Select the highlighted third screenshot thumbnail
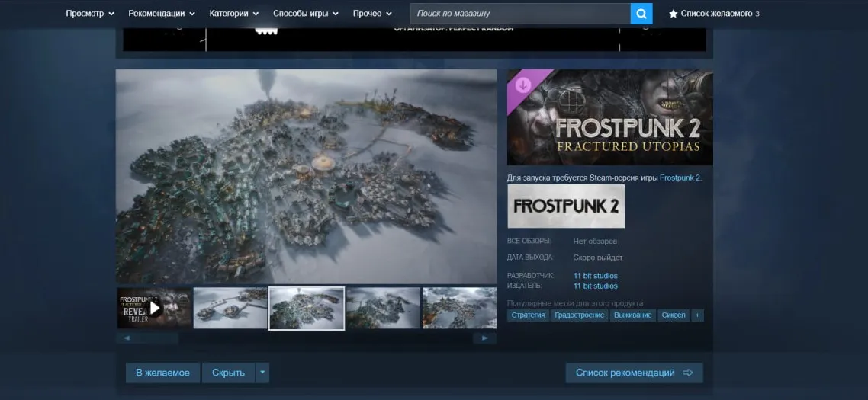 tap(307, 308)
